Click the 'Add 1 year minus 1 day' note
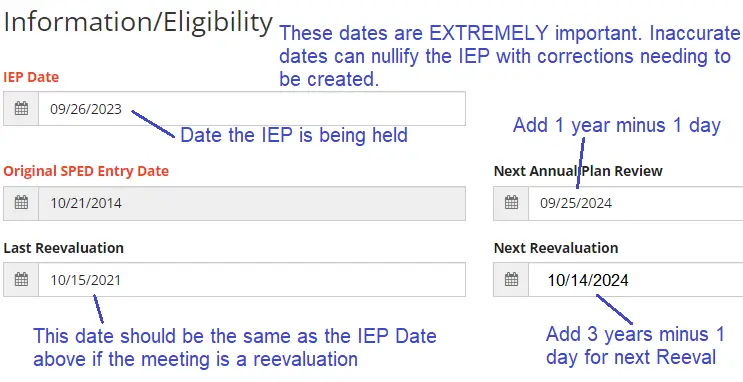The width and height of the screenshot is (743, 382). coord(617,126)
